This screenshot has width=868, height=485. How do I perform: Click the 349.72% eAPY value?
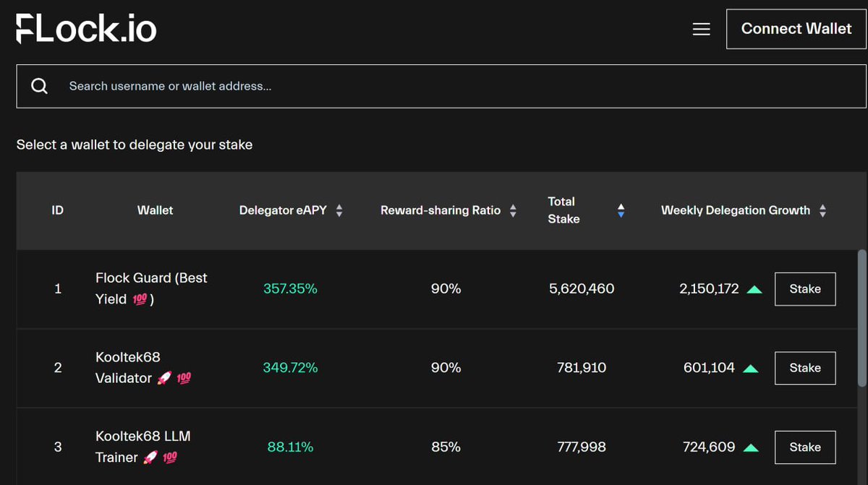click(x=290, y=368)
